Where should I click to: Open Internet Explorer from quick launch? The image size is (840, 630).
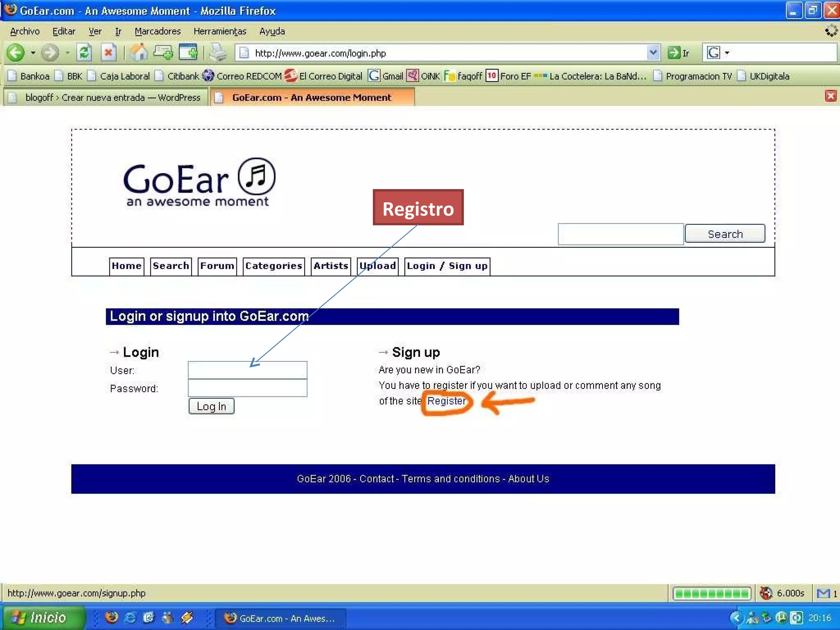[130, 617]
